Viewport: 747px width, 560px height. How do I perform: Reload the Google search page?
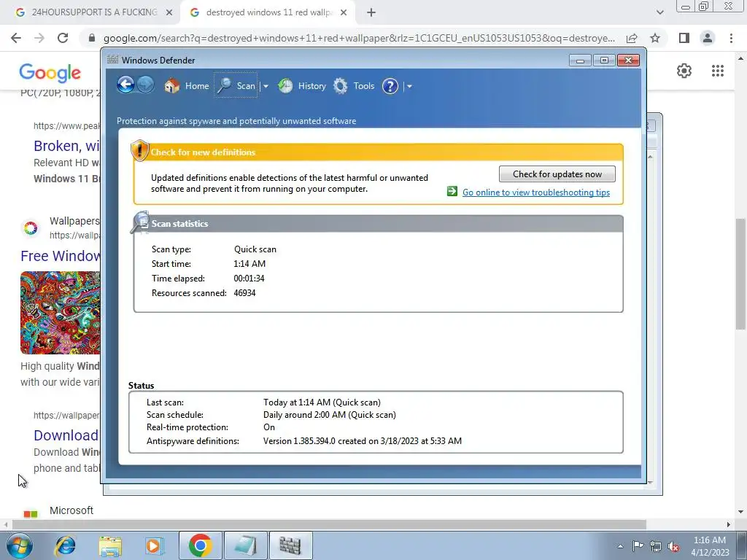coord(63,38)
